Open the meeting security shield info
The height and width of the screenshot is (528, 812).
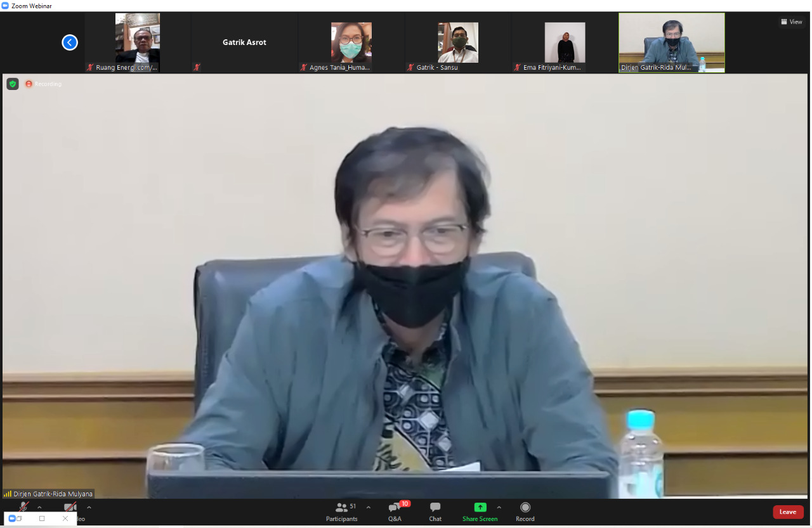(12, 83)
